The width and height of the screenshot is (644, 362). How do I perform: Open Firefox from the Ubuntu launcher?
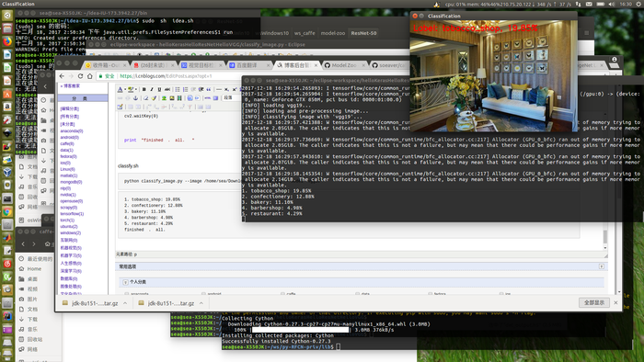[x=7, y=41]
